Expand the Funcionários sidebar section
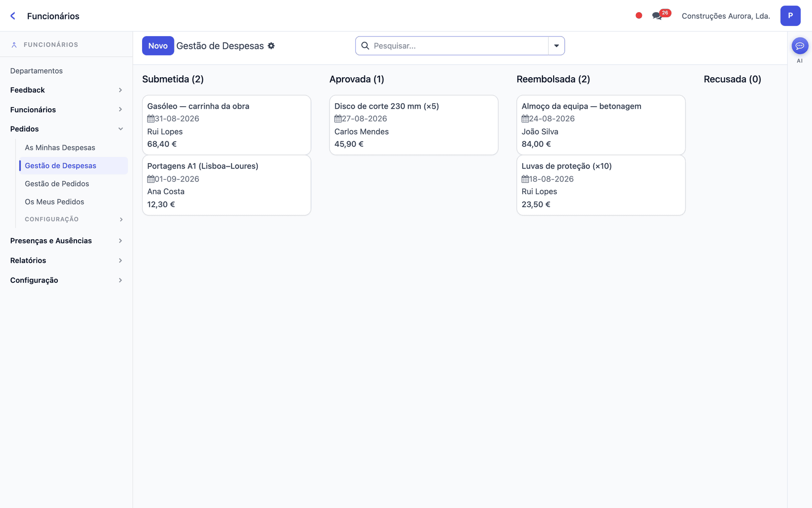 tap(66, 110)
